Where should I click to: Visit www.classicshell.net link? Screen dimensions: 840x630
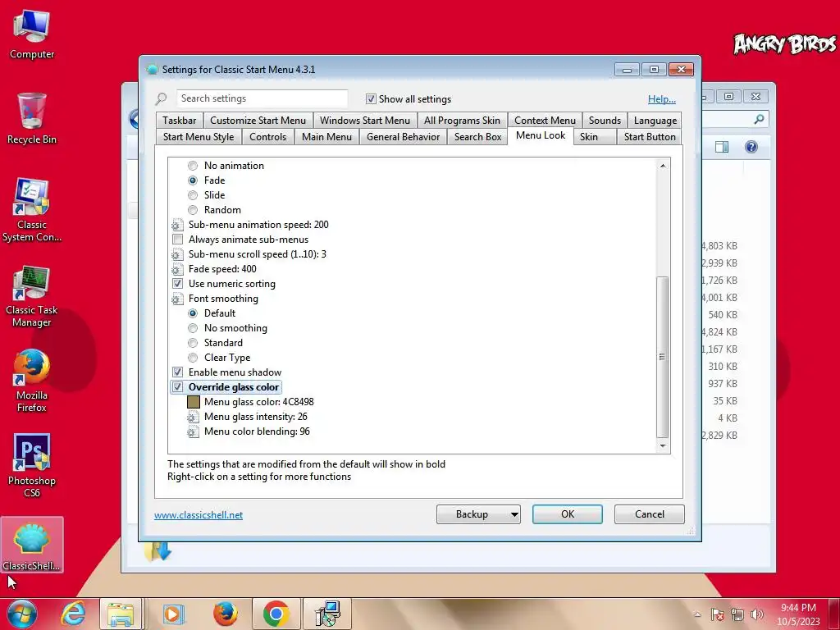(199, 515)
